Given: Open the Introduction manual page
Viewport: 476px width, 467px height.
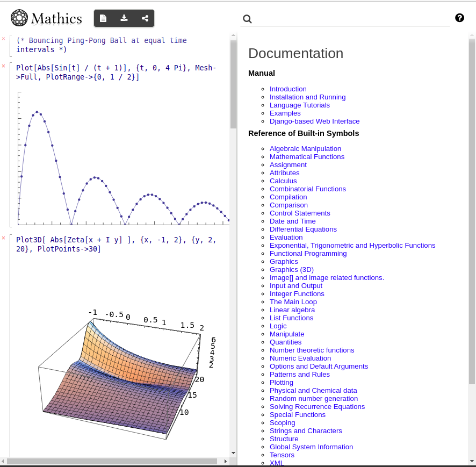Looking at the screenshot, I should [288, 89].
